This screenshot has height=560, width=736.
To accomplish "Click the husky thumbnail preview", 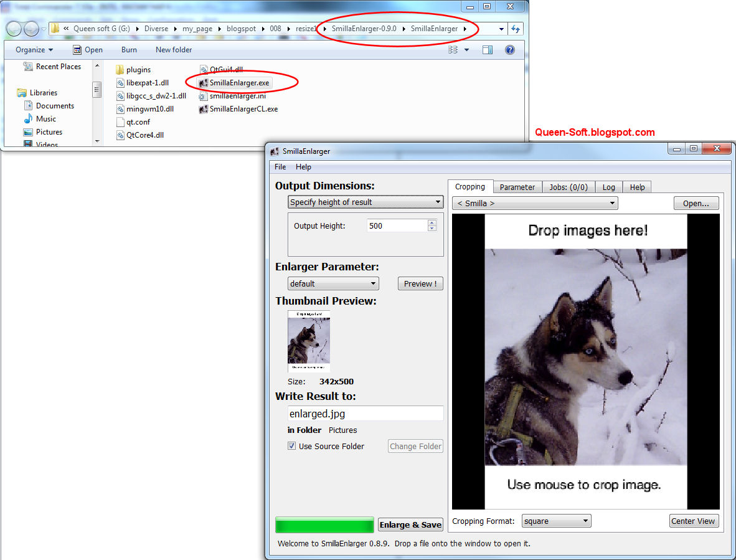I will pos(309,341).
